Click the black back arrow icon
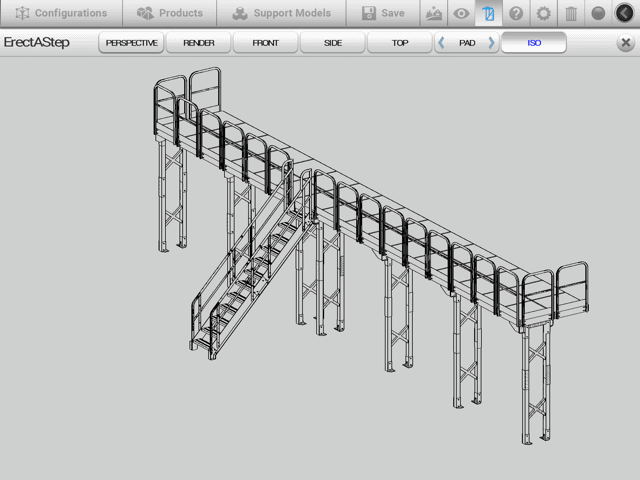Viewport: 640px width, 480px height. [625, 14]
